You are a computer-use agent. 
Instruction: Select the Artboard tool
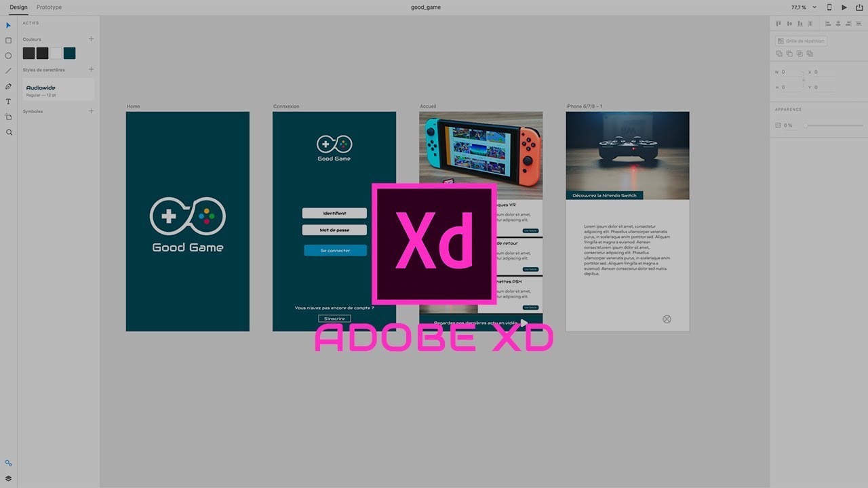pyautogui.click(x=9, y=117)
